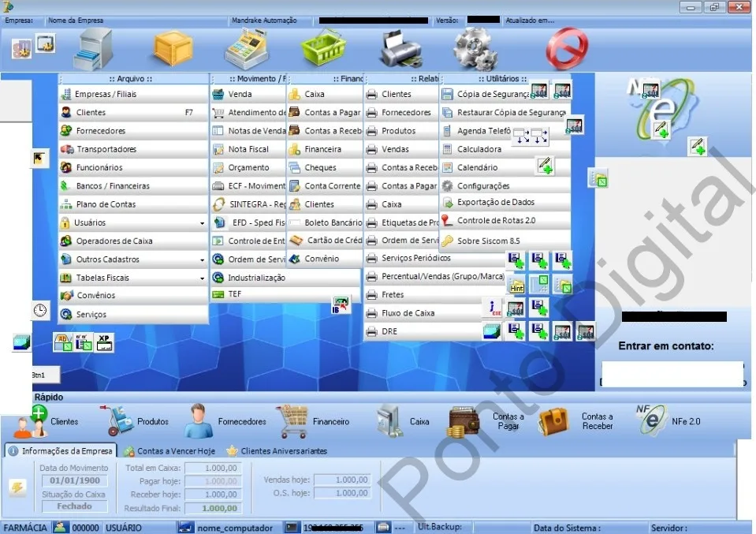The image size is (756, 534).
Task: Select Operadores de Caixa entry
Action: [x=133, y=241]
